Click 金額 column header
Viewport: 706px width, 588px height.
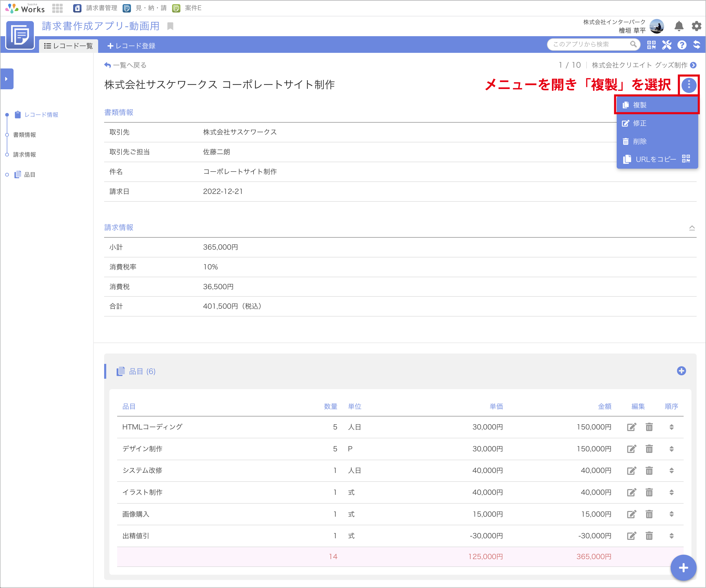pyautogui.click(x=604, y=407)
